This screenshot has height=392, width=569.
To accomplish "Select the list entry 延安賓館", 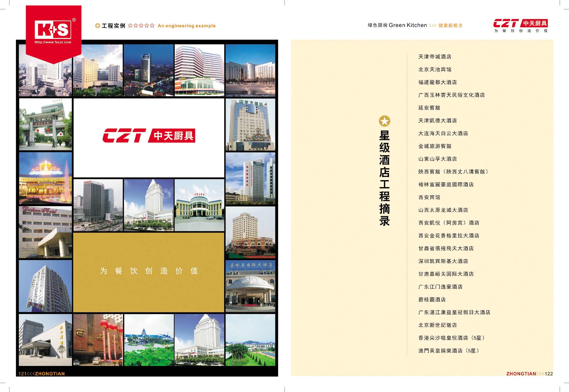I will pos(429,108).
